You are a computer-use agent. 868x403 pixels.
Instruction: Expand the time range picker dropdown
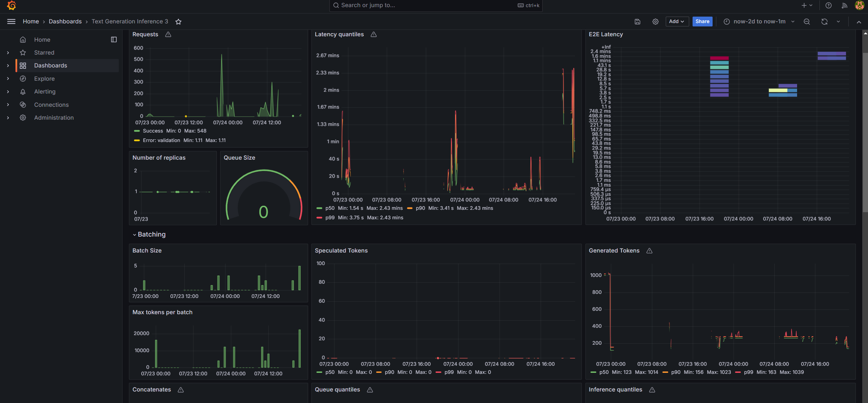click(793, 22)
